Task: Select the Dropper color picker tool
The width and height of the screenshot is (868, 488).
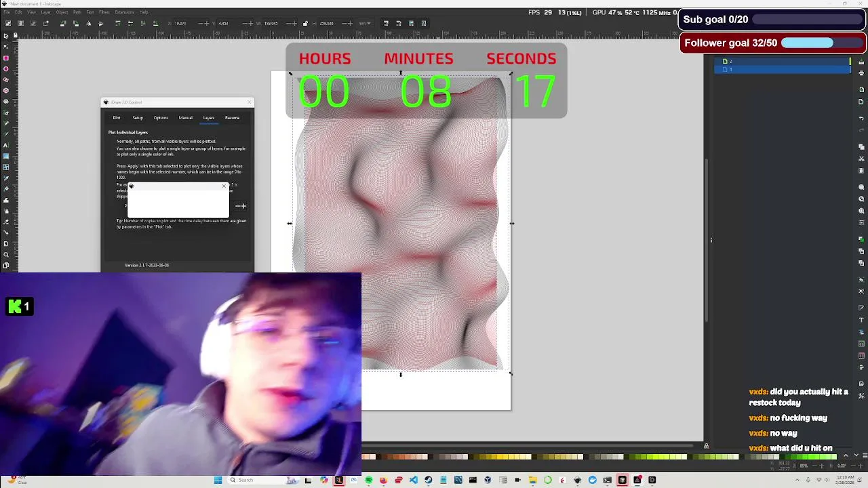Action: tap(6, 178)
